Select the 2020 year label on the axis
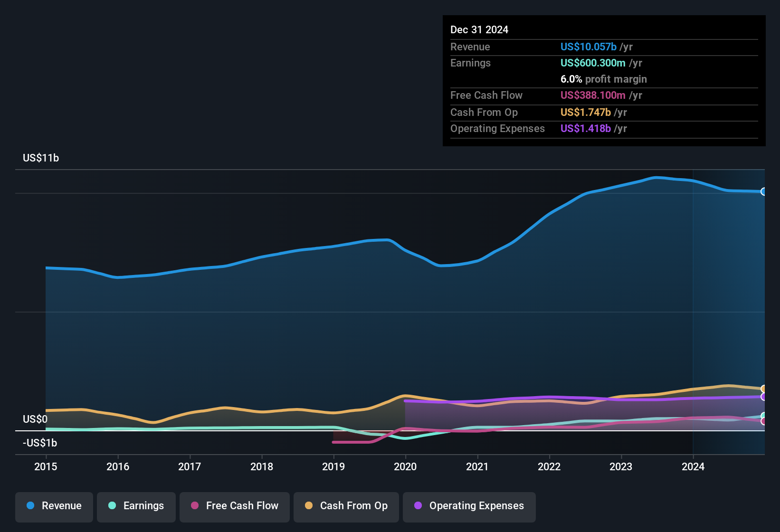The image size is (780, 532). (405, 467)
